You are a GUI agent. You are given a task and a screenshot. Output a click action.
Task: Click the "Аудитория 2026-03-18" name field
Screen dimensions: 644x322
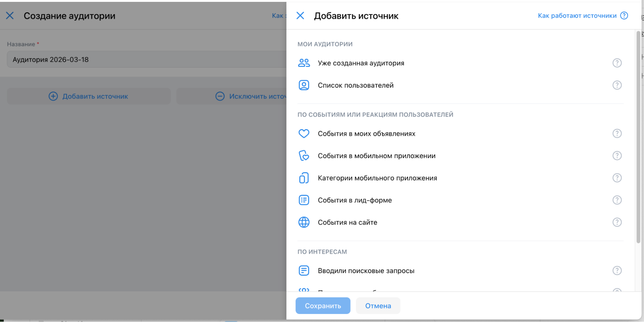(x=129, y=59)
